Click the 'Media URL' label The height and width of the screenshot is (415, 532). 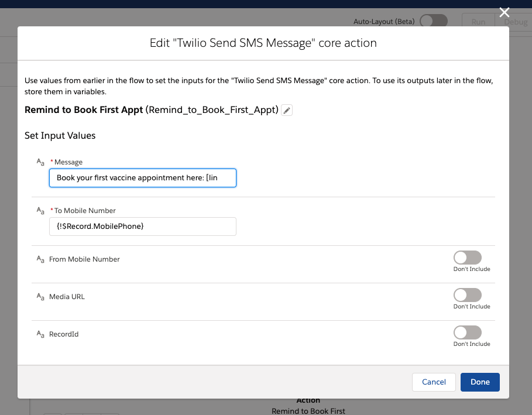[x=67, y=297]
